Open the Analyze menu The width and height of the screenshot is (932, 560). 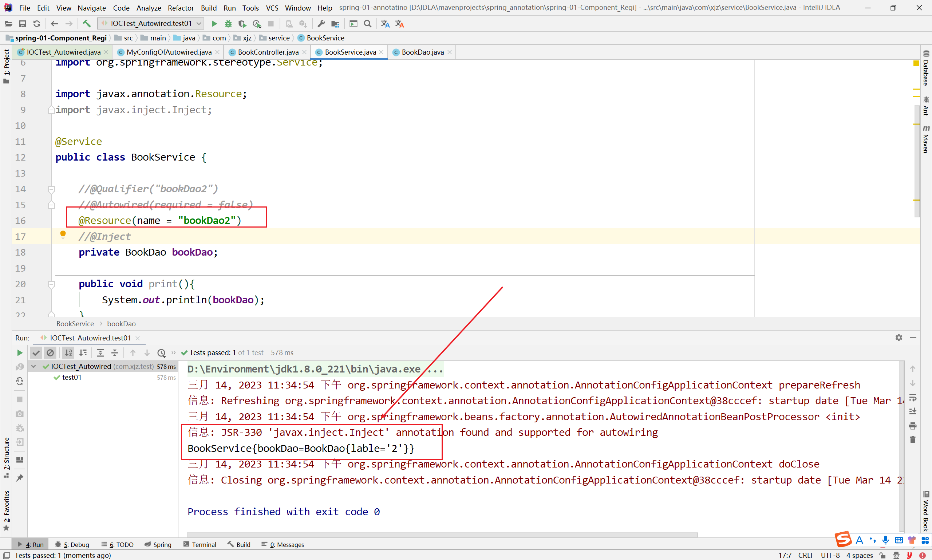[149, 8]
